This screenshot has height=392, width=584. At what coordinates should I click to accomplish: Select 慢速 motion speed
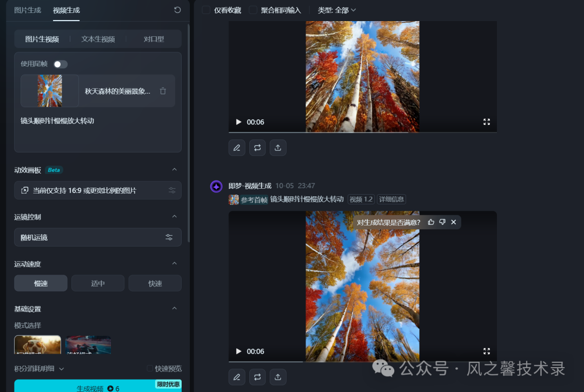41,283
